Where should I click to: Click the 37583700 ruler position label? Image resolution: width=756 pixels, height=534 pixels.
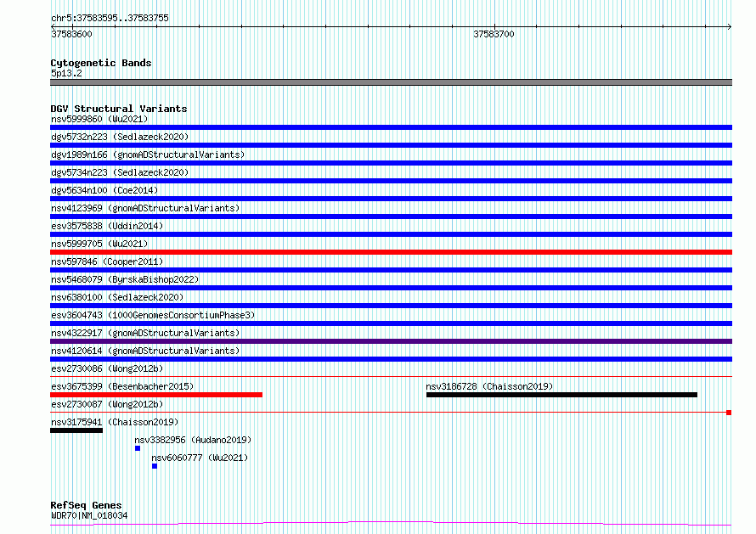click(494, 34)
